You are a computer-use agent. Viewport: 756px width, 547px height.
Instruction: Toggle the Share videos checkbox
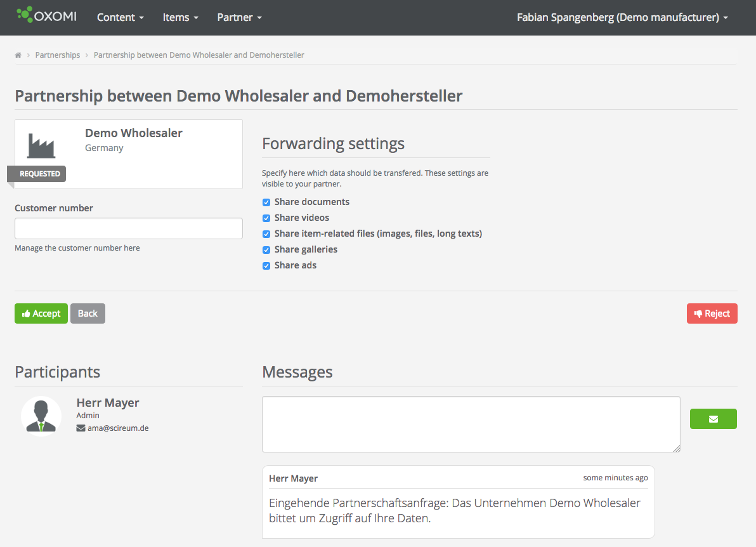pos(266,218)
